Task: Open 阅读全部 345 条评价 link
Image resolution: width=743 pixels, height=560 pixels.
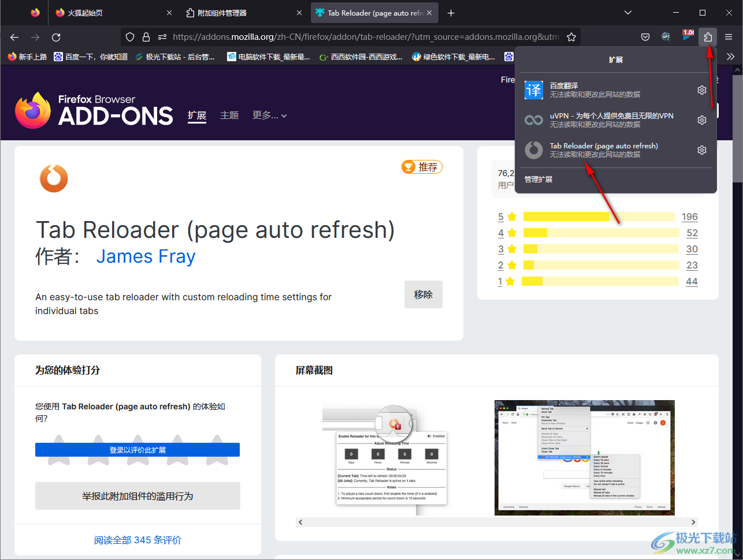Action: (138, 540)
